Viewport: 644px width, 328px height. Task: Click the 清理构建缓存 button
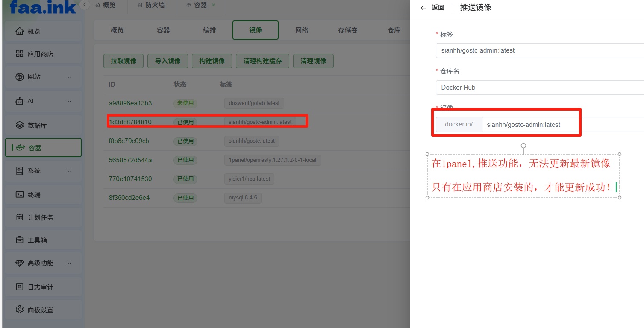(262, 61)
